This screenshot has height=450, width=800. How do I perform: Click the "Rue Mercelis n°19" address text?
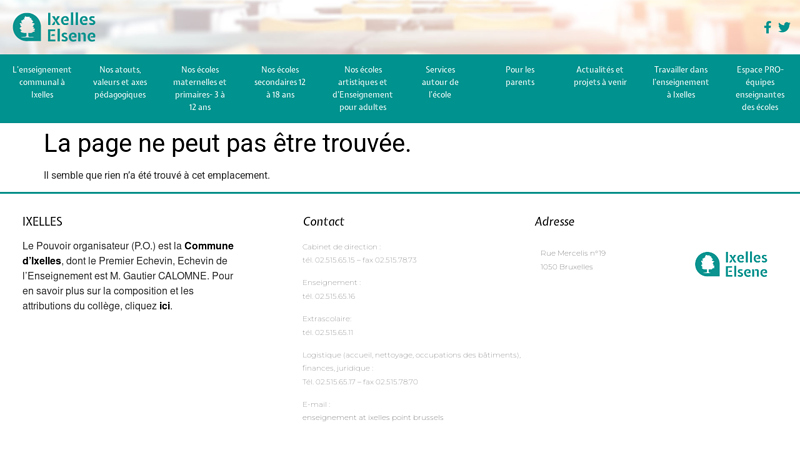573,253
